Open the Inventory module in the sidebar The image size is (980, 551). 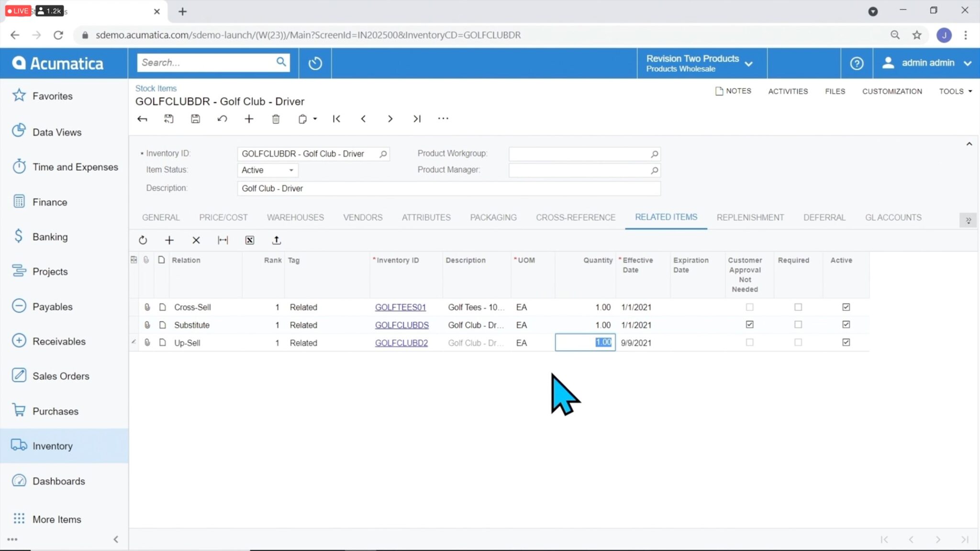[53, 445]
